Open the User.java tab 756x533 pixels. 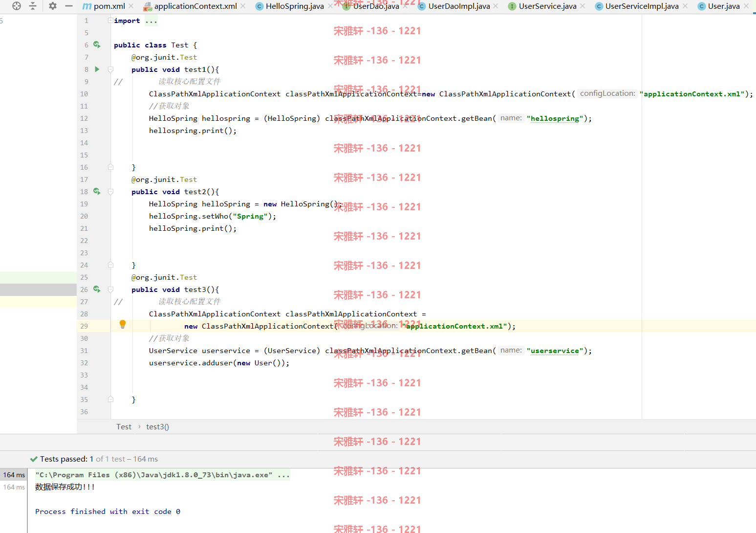(x=724, y=6)
